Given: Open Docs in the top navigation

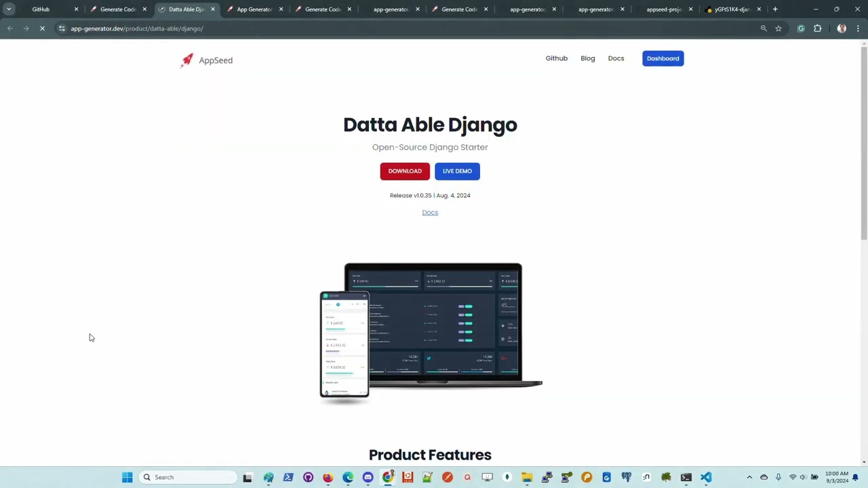Looking at the screenshot, I should click(616, 58).
